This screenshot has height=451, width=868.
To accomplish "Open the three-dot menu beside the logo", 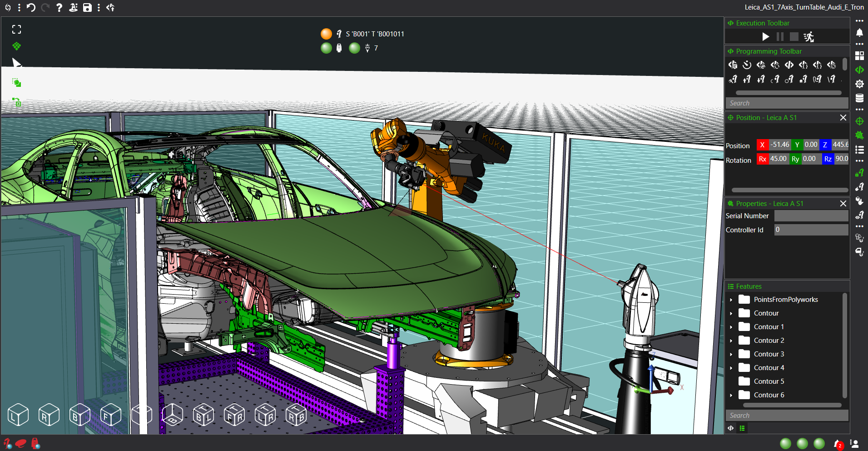I will tap(19, 7).
